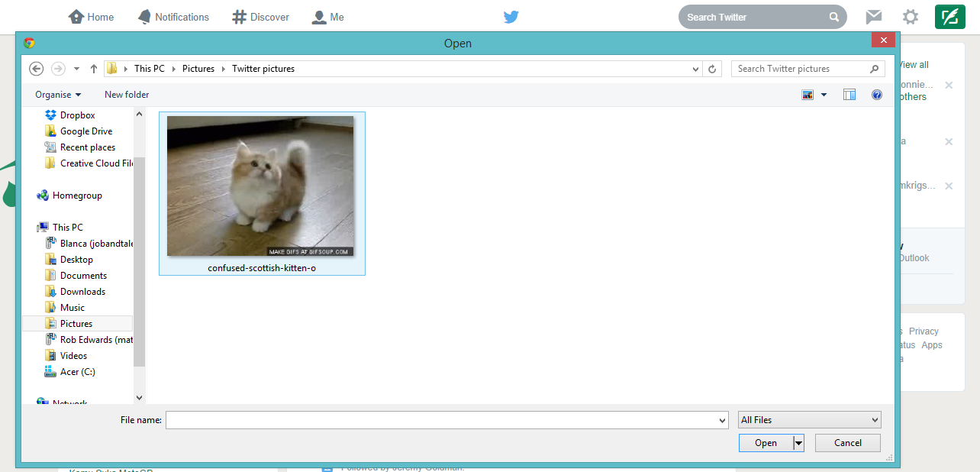
Task: Click This PC in address breadcrumb
Action: coord(150,69)
